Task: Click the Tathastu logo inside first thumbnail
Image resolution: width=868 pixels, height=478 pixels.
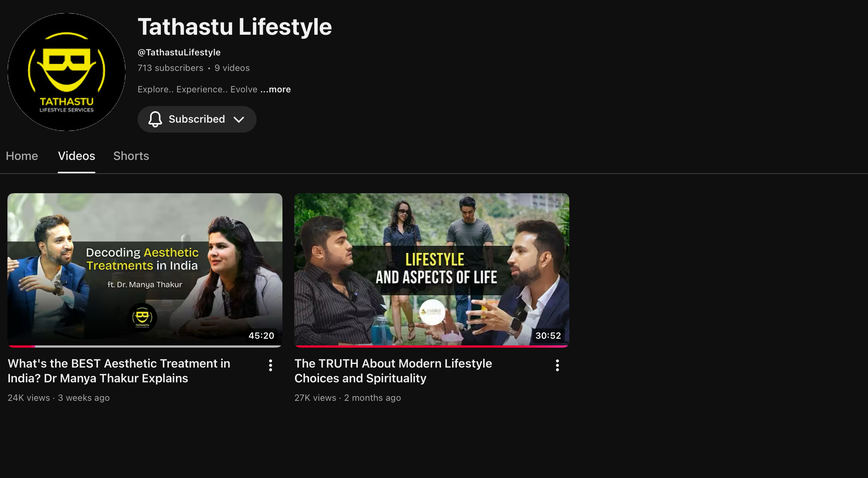Action: click(x=142, y=317)
